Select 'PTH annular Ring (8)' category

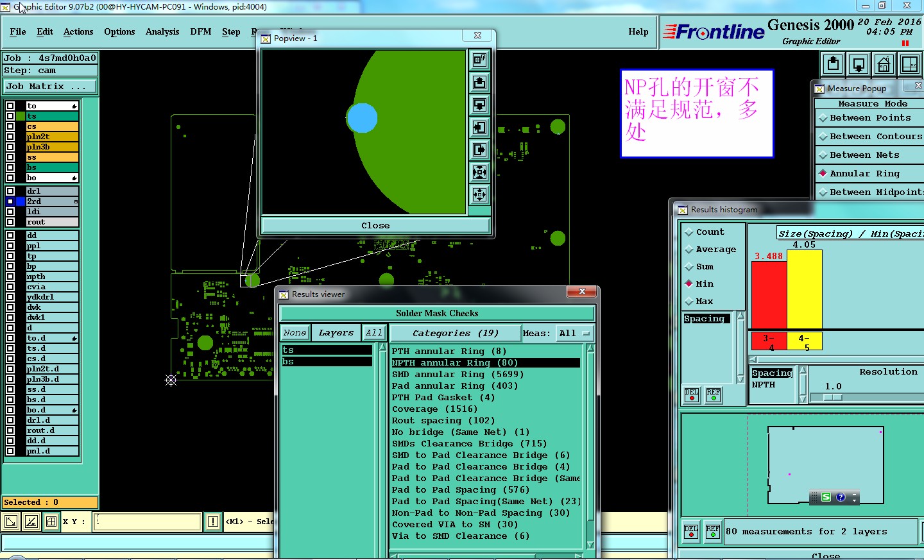(485, 352)
